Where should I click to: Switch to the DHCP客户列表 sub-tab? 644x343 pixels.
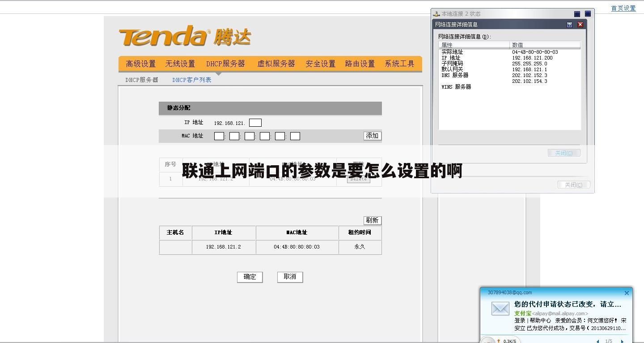pyautogui.click(x=192, y=80)
